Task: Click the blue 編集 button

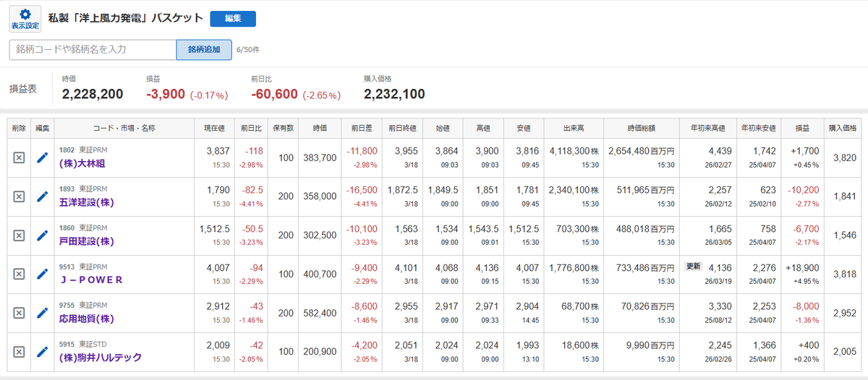Action: pos(233,19)
